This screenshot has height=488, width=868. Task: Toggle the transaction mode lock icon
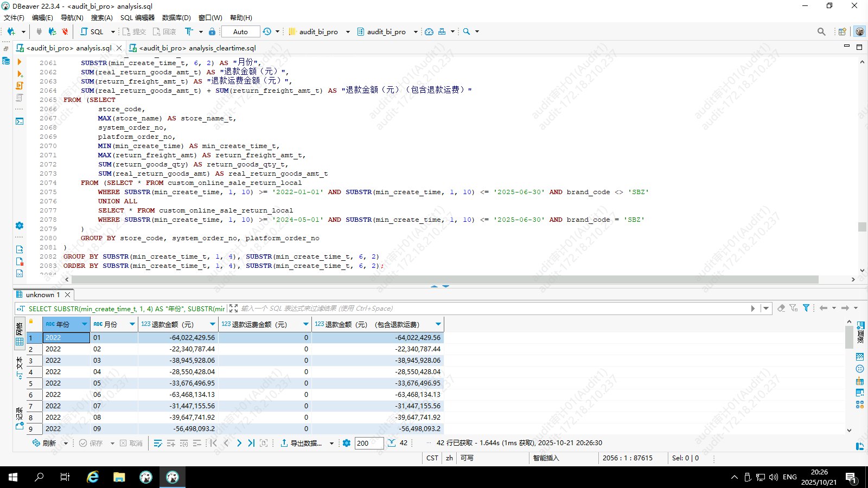coord(212,31)
